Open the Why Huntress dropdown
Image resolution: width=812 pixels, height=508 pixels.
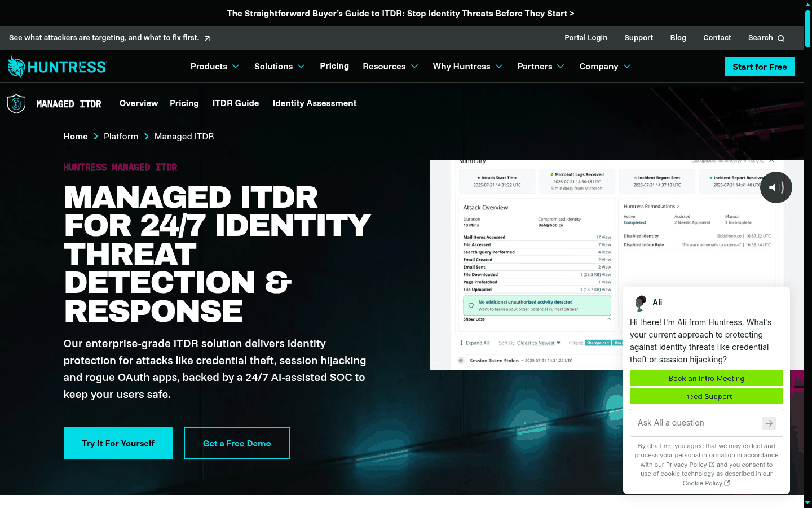tap(467, 67)
